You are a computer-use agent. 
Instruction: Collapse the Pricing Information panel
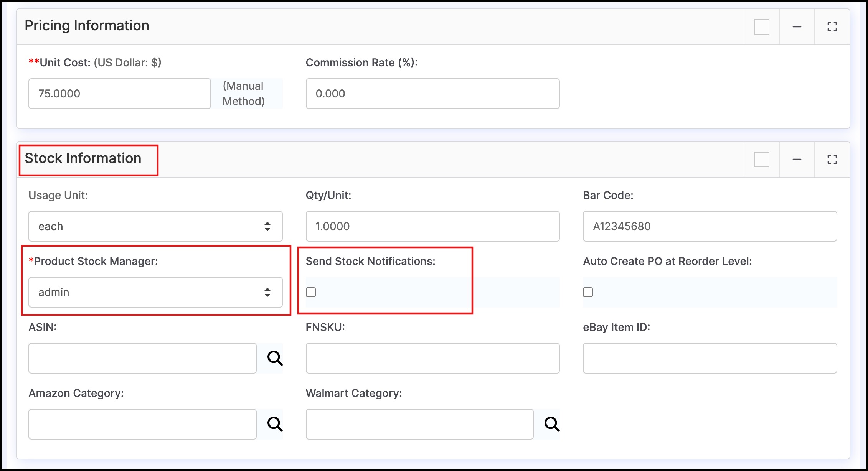click(x=797, y=27)
